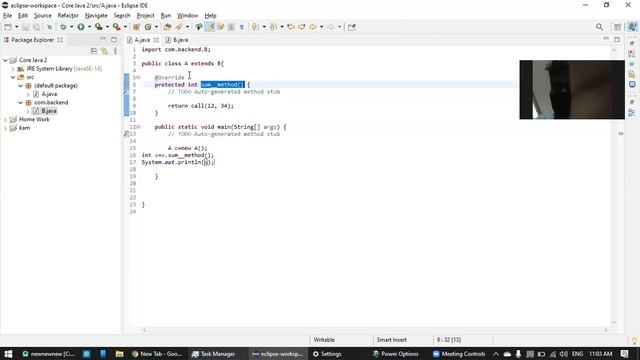Open Settings from the taskbar
Image resolution: width=640 pixels, height=360 pixels.
click(x=327, y=354)
